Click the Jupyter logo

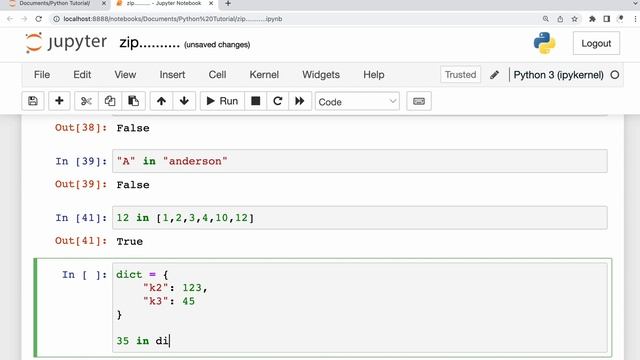(66, 42)
